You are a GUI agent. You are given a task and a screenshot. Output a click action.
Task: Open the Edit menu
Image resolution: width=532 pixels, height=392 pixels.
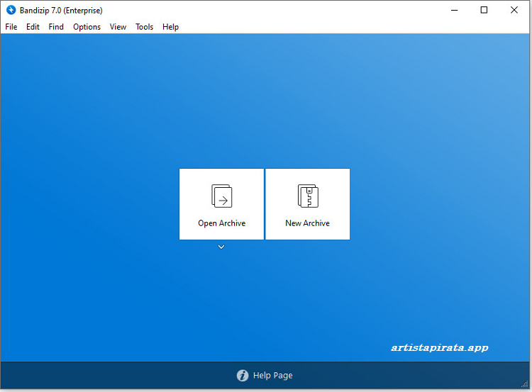point(33,27)
